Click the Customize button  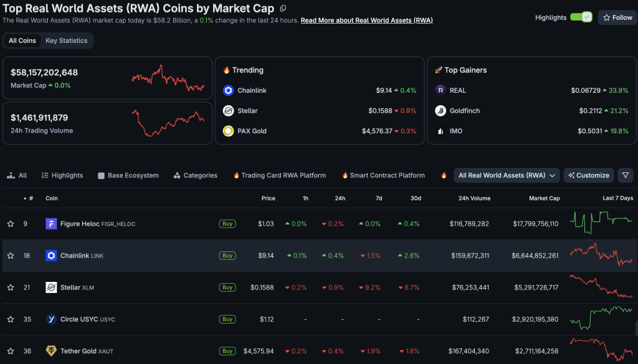coord(588,175)
